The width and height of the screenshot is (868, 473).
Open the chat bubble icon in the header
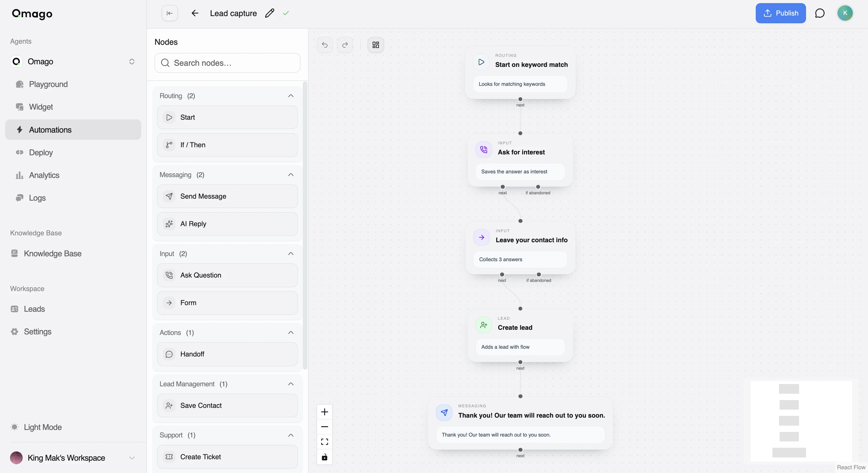pyautogui.click(x=819, y=13)
